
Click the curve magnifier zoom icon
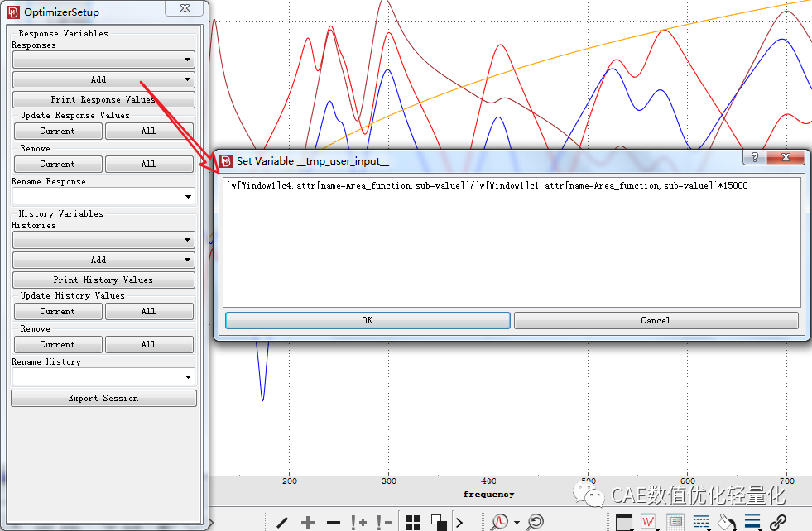(x=500, y=522)
